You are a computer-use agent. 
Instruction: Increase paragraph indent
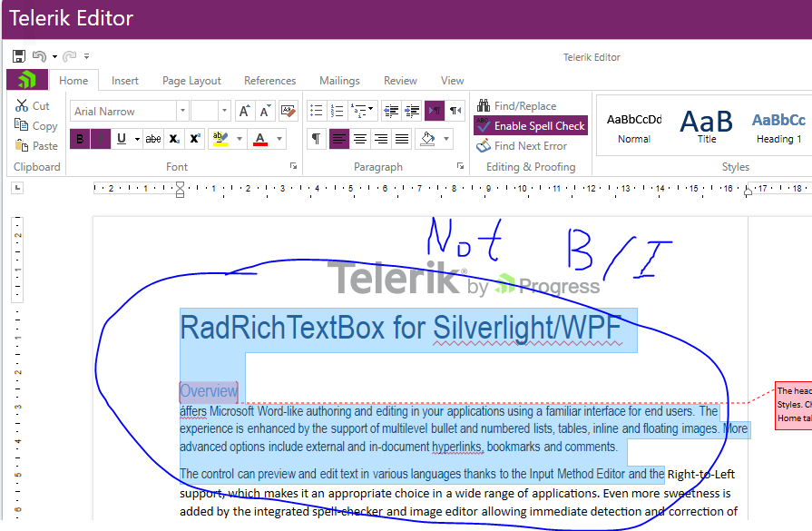coord(412,111)
